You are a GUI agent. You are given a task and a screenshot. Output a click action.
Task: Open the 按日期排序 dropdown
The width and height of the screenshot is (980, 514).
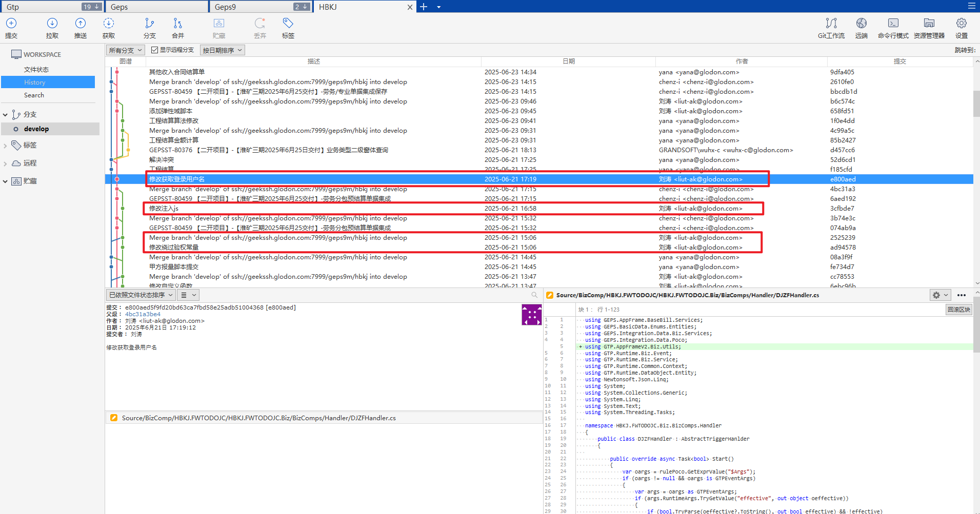coord(223,50)
